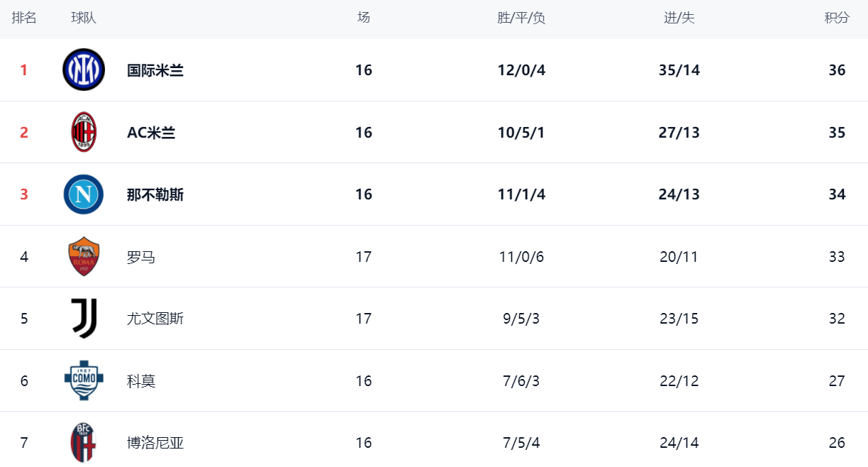
Task: Click the Como club badge
Action: [x=84, y=380]
